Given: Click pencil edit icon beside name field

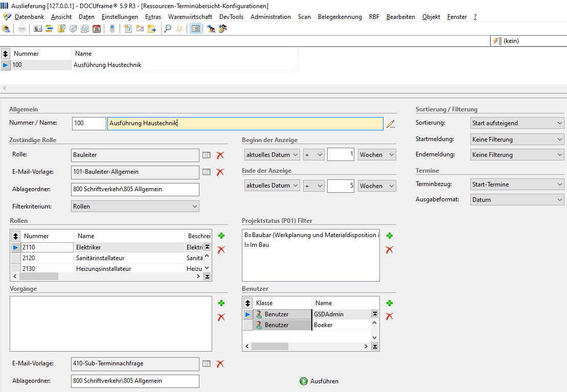Looking at the screenshot, I should click(391, 124).
